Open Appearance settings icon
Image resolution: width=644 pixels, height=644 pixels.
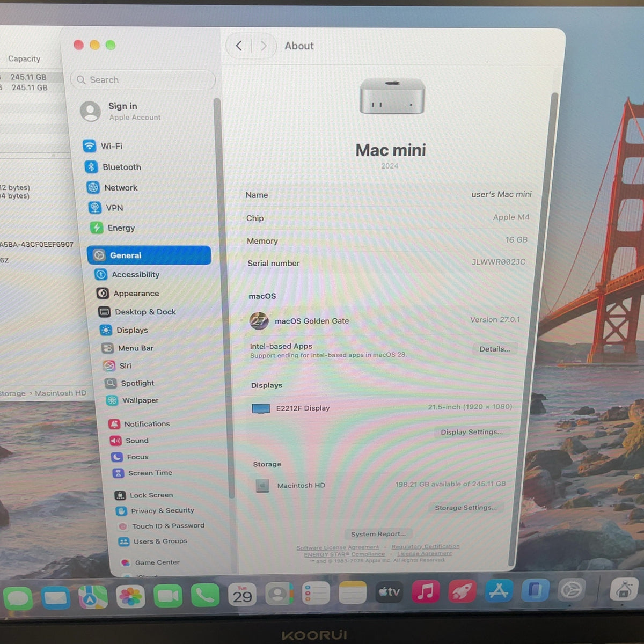[103, 293]
